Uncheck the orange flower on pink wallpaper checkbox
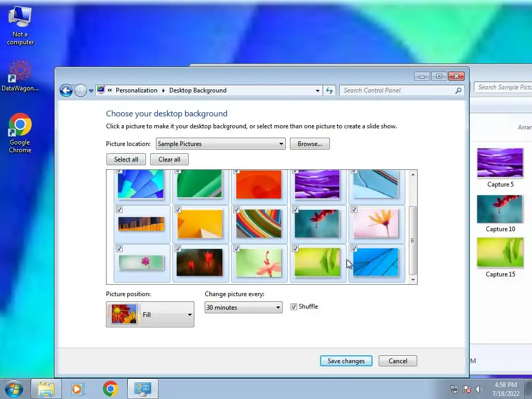This screenshot has height=399, width=532. 354,210
